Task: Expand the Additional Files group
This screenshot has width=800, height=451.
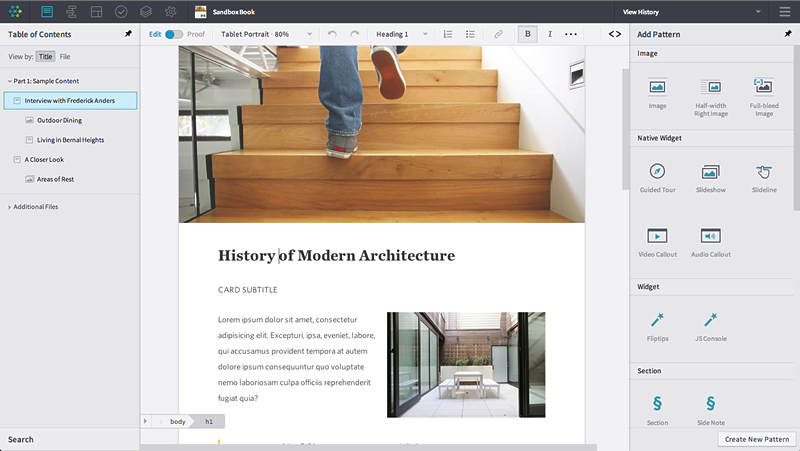Action: point(9,207)
